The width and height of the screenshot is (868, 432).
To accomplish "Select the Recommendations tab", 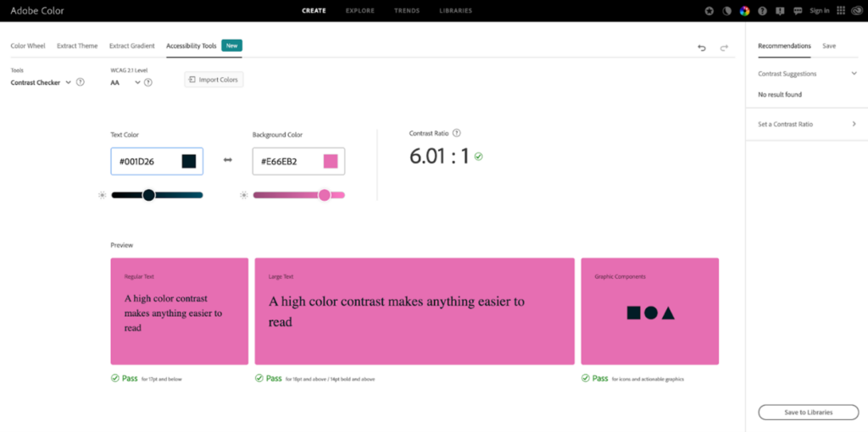I will click(x=784, y=46).
